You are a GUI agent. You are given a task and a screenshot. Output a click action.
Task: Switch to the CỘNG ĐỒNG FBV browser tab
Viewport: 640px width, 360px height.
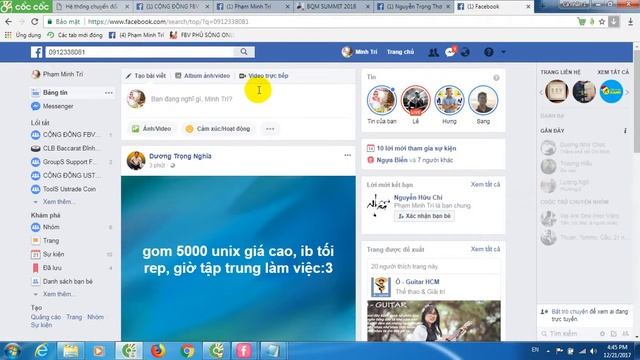[173, 7]
